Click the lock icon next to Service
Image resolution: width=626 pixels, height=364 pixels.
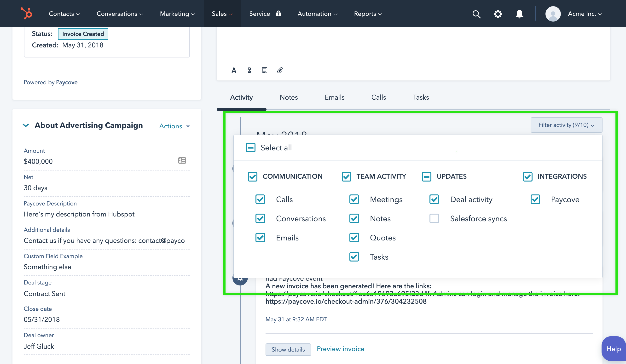tap(278, 13)
